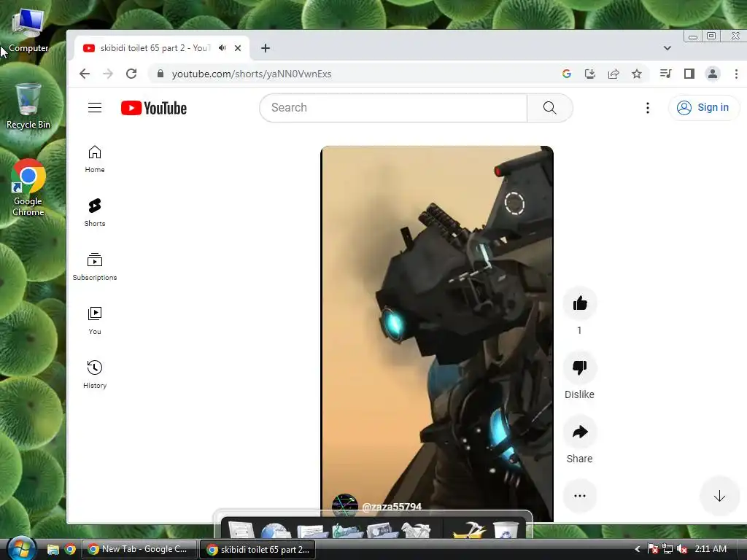Share this page from address bar
Image resolution: width=747 pixels, height=560 pixels.
point(614,74)
